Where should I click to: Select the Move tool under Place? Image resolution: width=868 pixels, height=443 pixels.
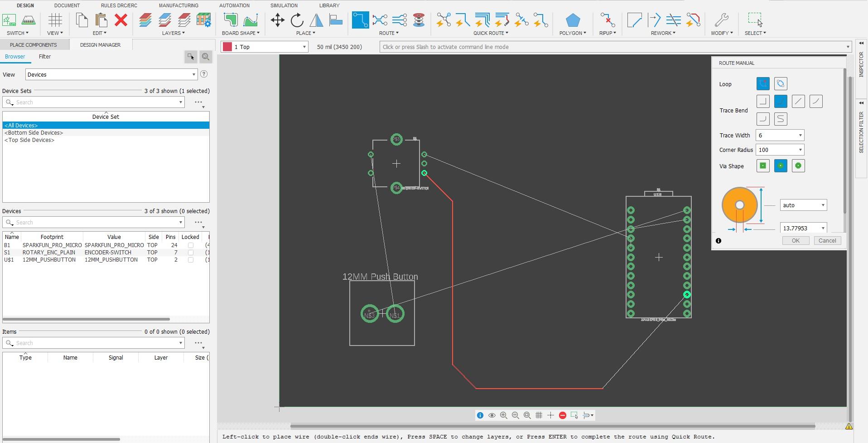pyautogui.click(x=277, y=20)
